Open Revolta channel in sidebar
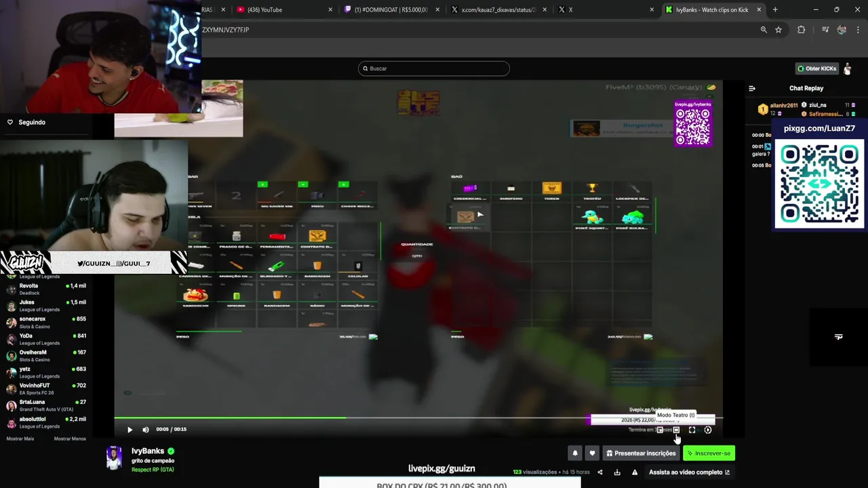 point(46,289)
